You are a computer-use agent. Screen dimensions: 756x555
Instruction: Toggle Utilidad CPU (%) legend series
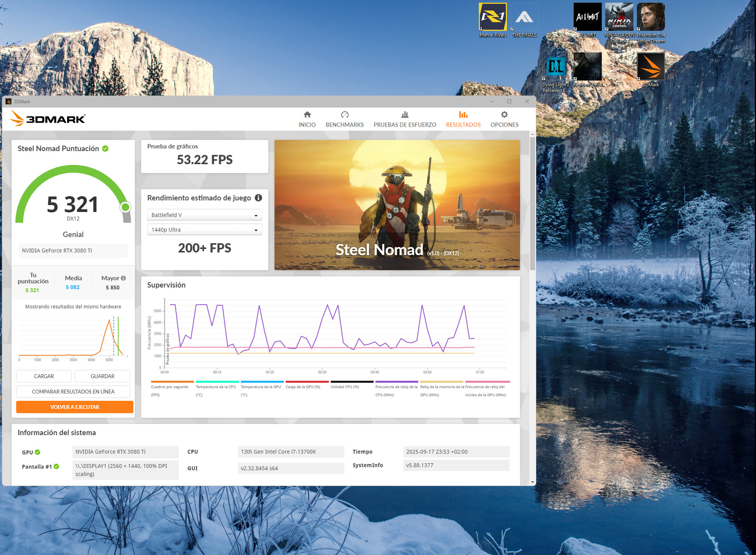pos(352,385)
